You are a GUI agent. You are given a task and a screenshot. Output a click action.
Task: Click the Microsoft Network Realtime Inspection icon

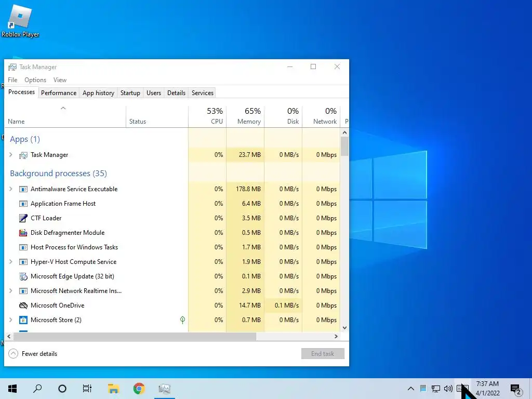click(x=23, y=291)
